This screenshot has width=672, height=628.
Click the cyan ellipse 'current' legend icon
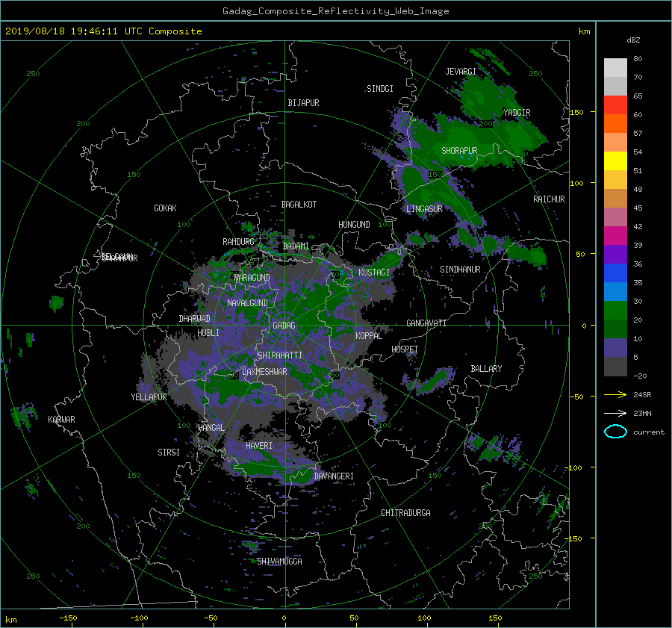point(615,432)
